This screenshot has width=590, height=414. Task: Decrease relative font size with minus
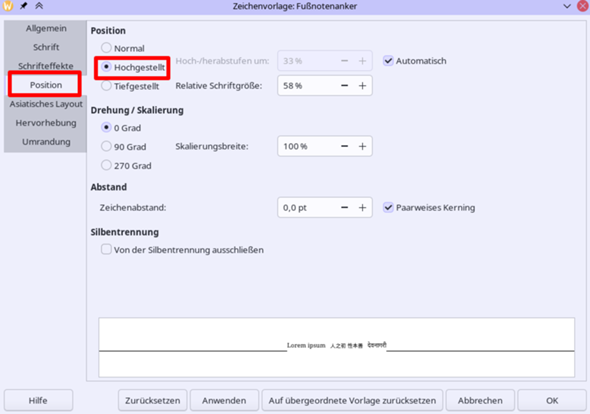click(344, 86)
